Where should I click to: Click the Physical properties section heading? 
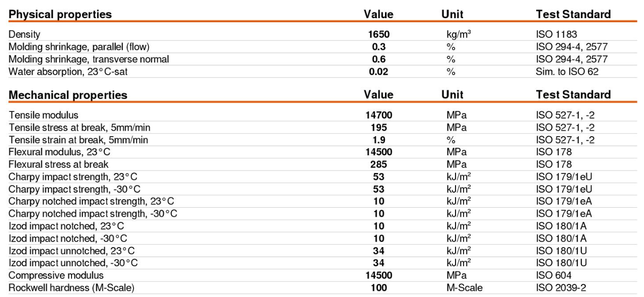tap(60, 15)
